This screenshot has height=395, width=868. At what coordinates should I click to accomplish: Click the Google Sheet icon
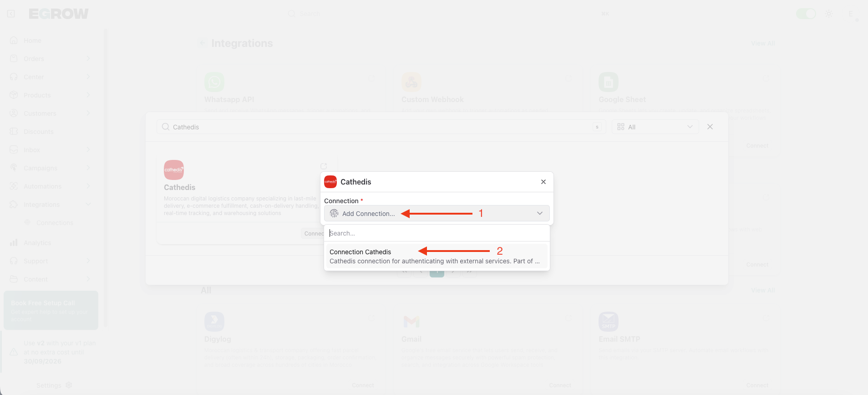(609, 82)
